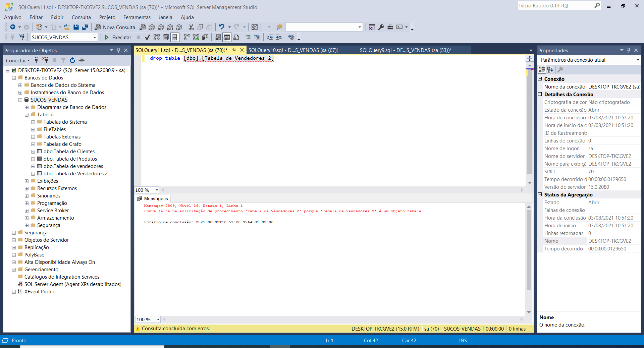Toggle Results to Text mode
Screen dimensions: 644x348
(218, 37)
